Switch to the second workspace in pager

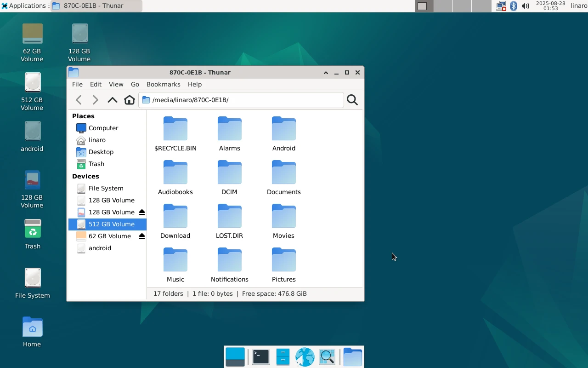click(443, 6)
